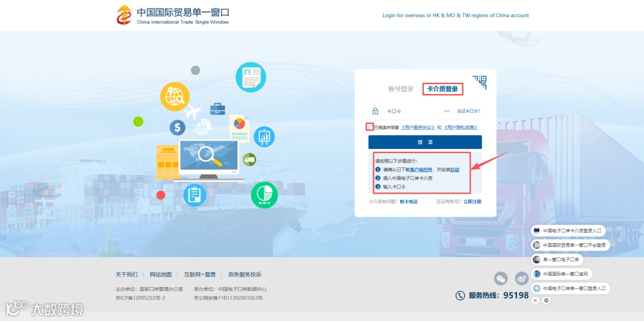
Task: Click the icon of 中国国际贸易单一窗口平台登录 shortcut
Action: coord(537,245)
